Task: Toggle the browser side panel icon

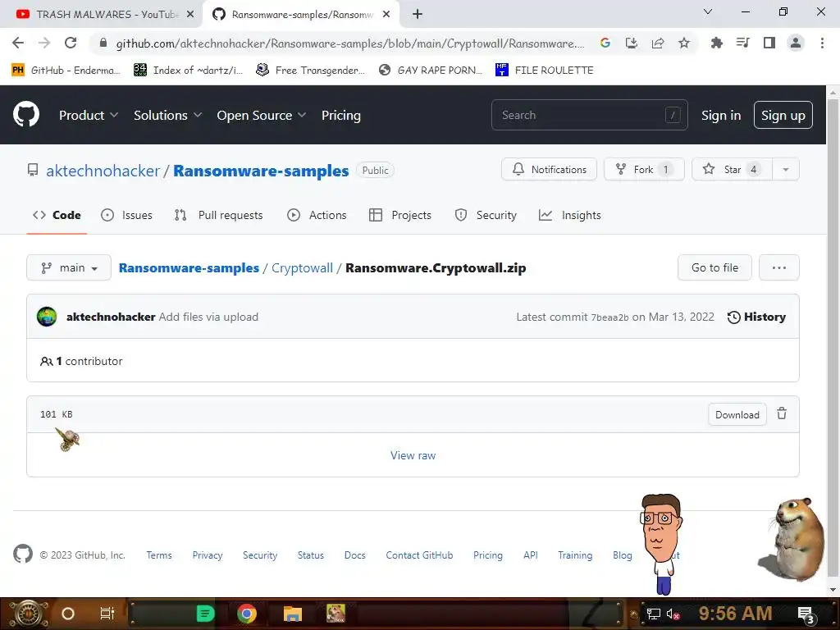Action: (x=769, y=43)
